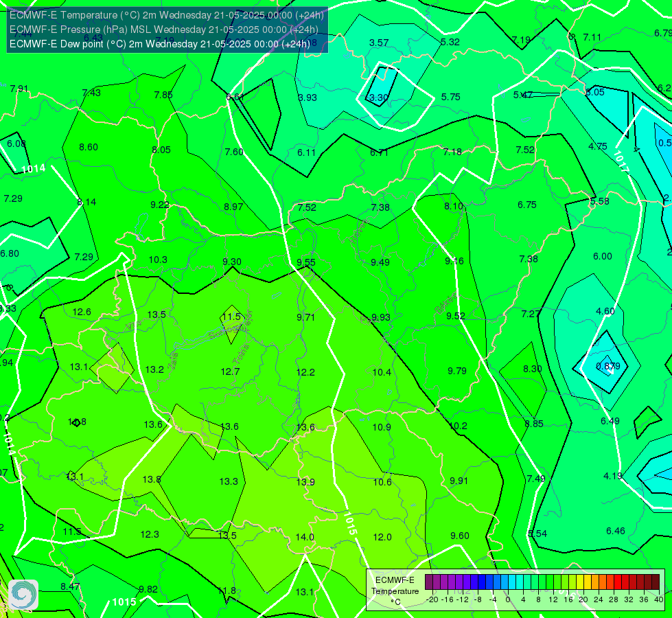Click the '9.22' temperature value
This screenshot has width=672, height=618.
(x=160, y=205)
